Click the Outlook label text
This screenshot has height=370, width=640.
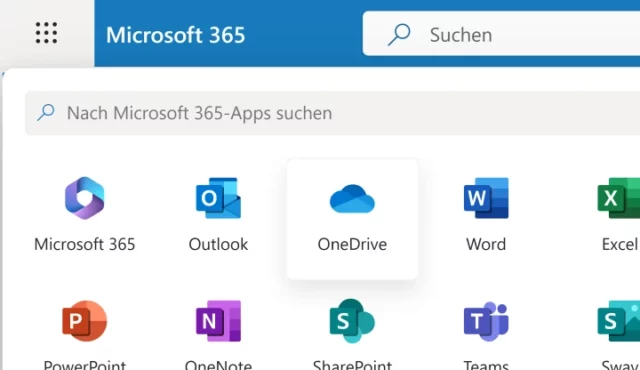point(218,244)
